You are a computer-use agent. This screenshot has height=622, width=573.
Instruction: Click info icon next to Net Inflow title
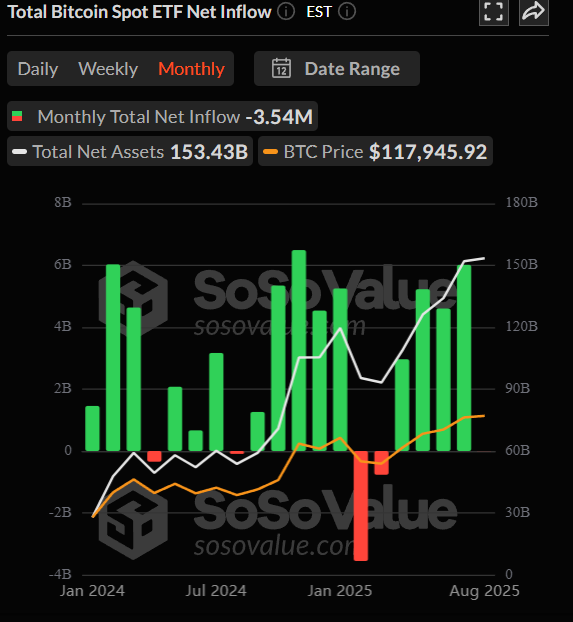pos(286,12)
